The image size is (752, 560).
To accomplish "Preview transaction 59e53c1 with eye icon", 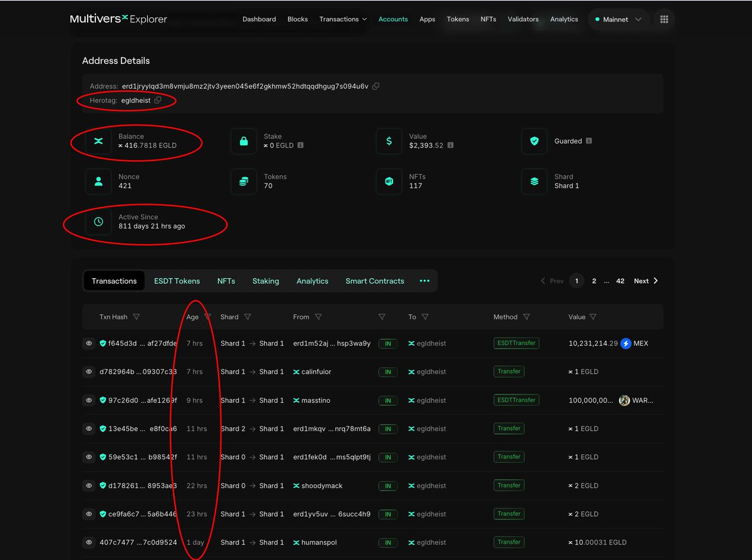I will [x=89, y=457].
